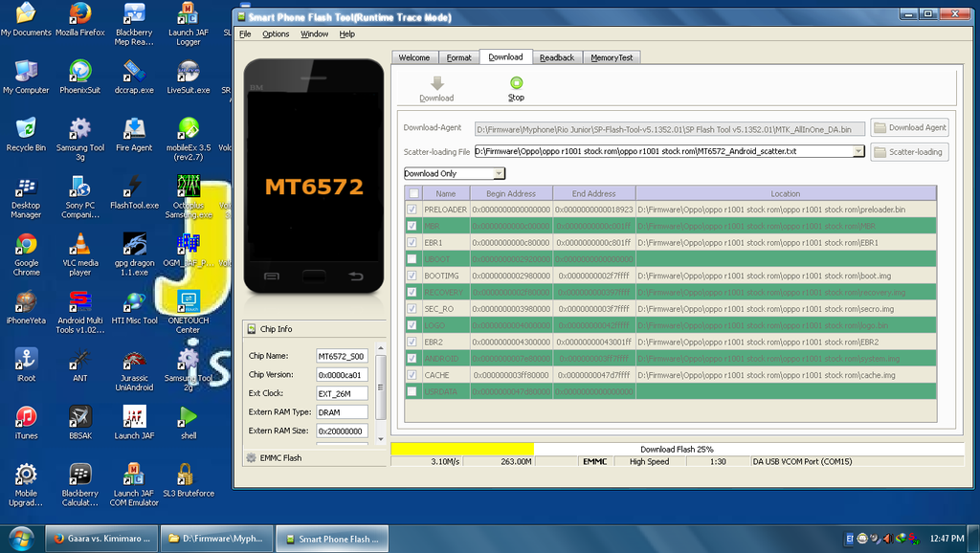
Task: Click the Download arrow icon
Action: [436, 84]
